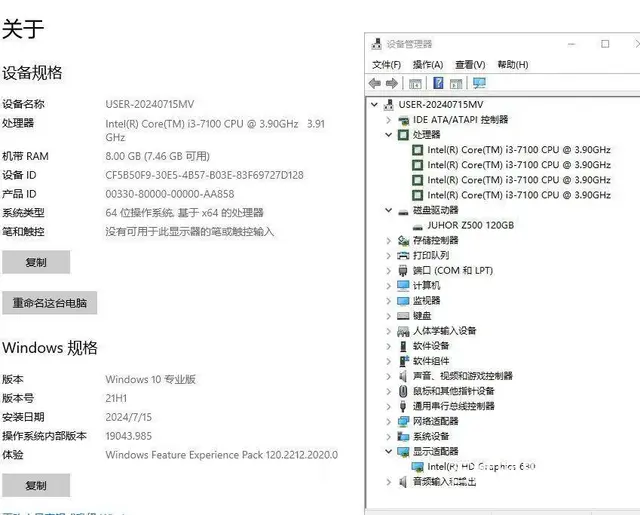The width and height of the screenshot is (640, 515).
Task: Click the 重命名这台电脑 button
Action: coord(49,303)
